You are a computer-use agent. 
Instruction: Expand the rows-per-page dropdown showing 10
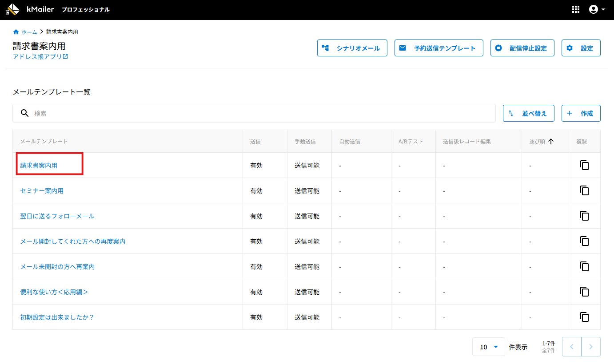(489, 347)
